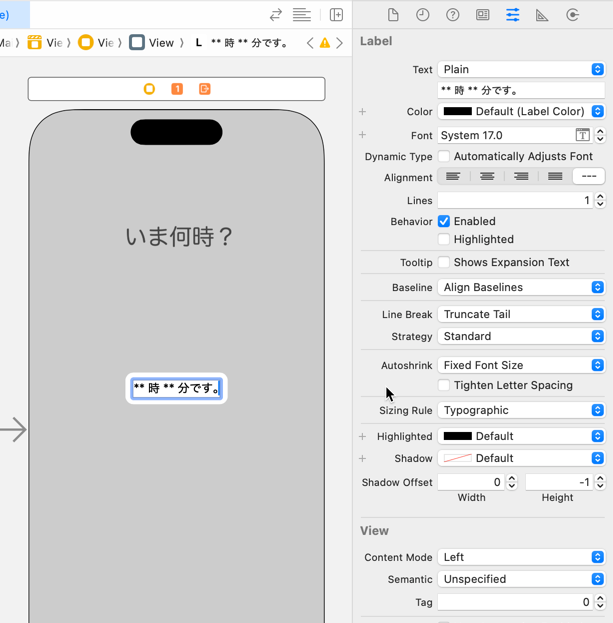Select the いま何時？ label on canvas
The height and width of the screenshot is (623, 613).
pos(179,237)
